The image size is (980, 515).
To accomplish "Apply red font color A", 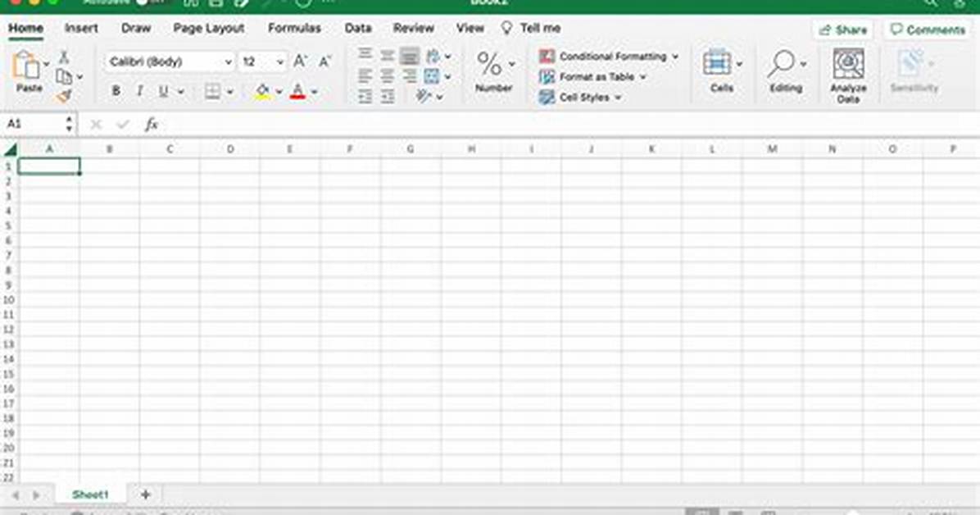I will click(x=298, y=91).
